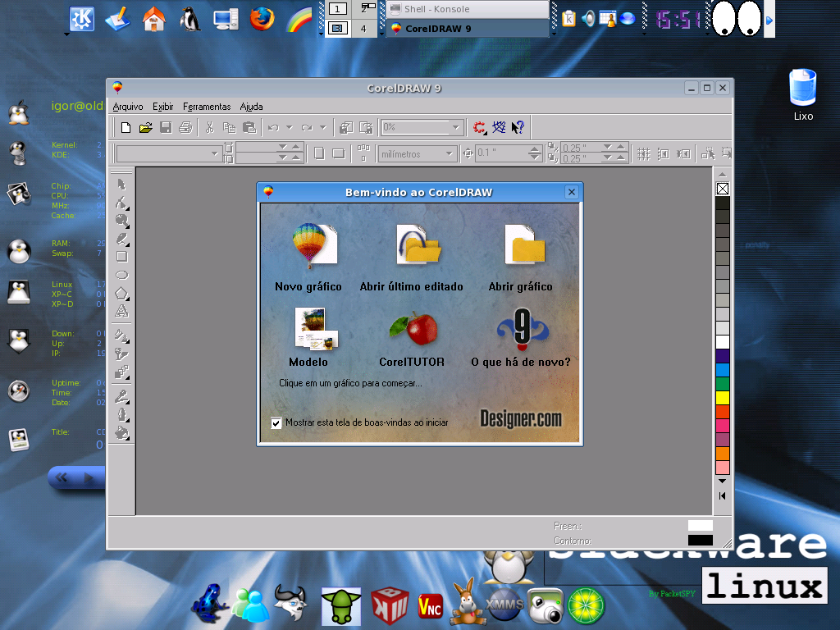Select the Interactive Fill tool
The height and width of the screenshot is (630, 840).
point(121,336)
